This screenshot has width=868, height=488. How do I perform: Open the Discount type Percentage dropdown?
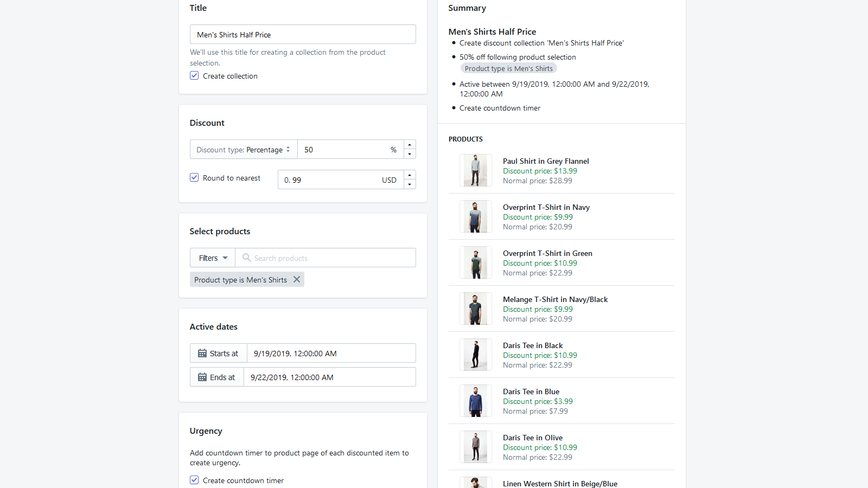[243, 149]
